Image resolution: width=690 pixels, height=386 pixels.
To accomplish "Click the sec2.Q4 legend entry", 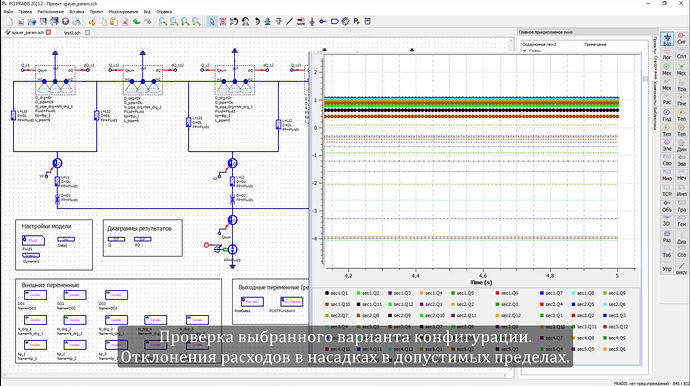I will click(x=551, y=305).
